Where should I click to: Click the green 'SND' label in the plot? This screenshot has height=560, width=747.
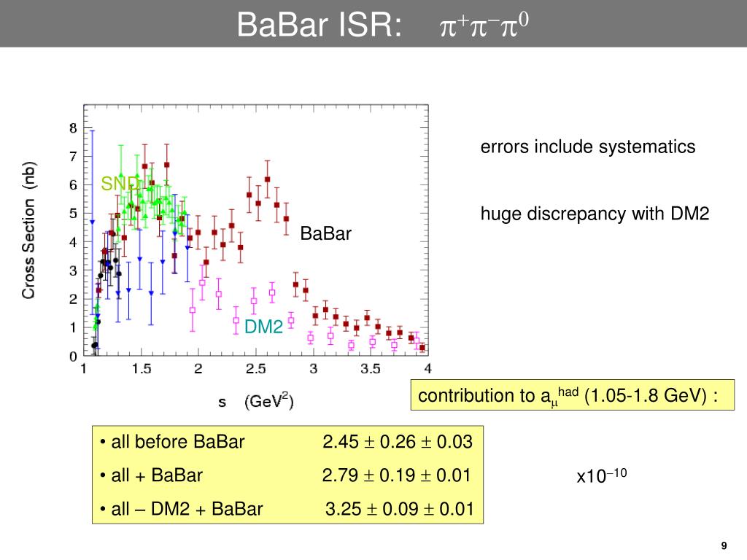pyautogui.click(x=120, y=183)
